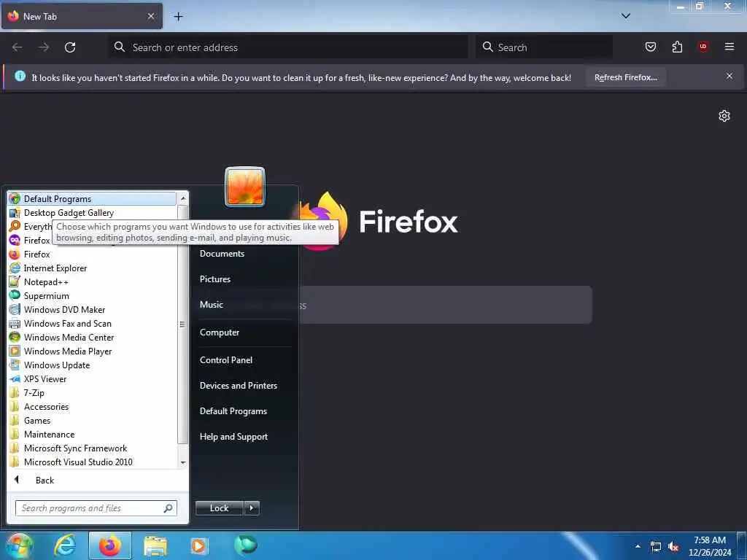The height and width of the screenshot is (560, 747).
Task: Click the programs list scroll down arrow
Action: click(x=183, y=462)
